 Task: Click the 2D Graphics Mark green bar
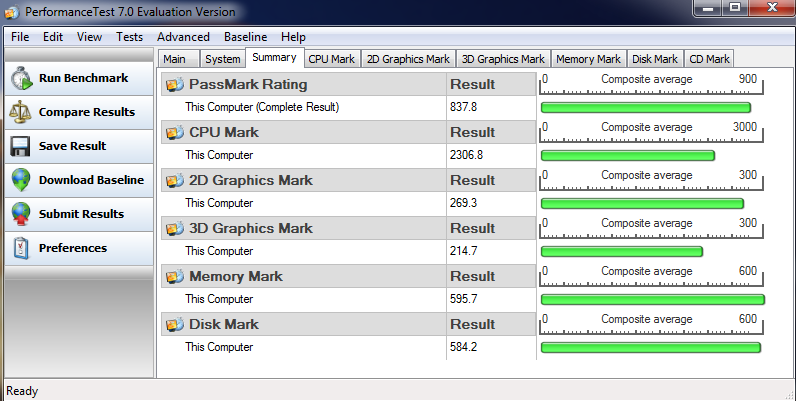pos(642,204)
